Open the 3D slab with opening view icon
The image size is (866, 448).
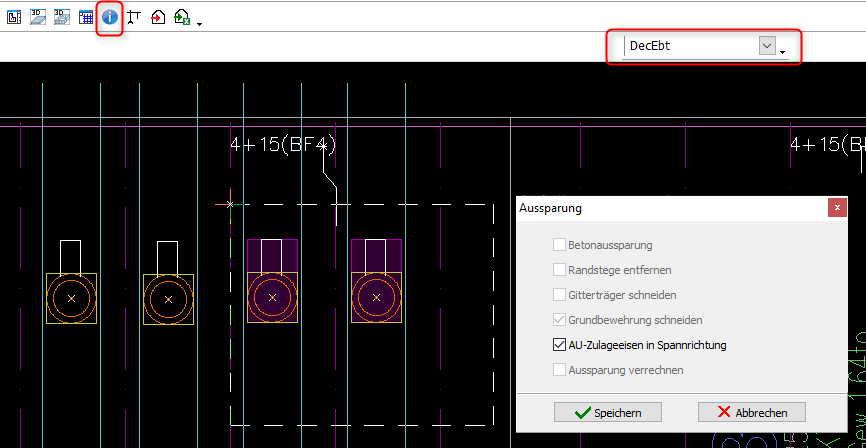pyautogui.click(x=62, y=17)
